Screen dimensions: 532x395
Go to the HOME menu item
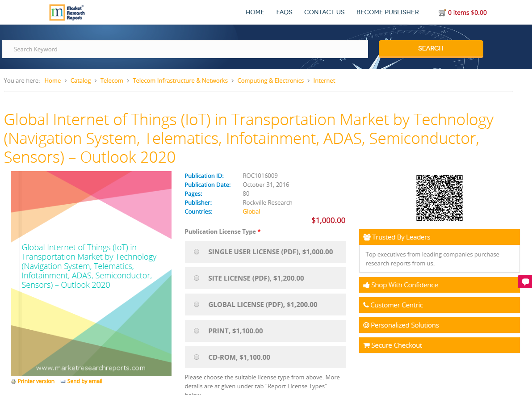pyautogui.click(x=255, y=12)
